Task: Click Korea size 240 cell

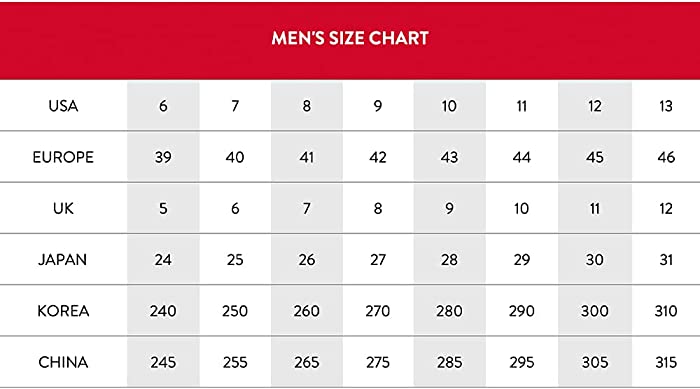Action: [x=163, y=311]
